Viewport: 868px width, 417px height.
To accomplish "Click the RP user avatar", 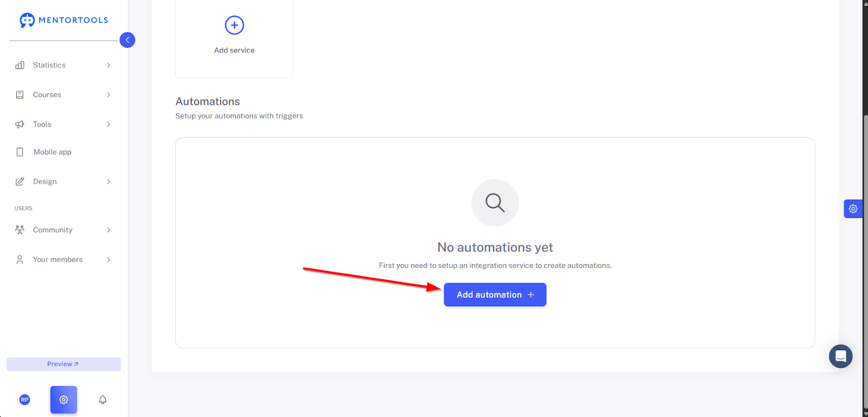I will click(25, 400).
